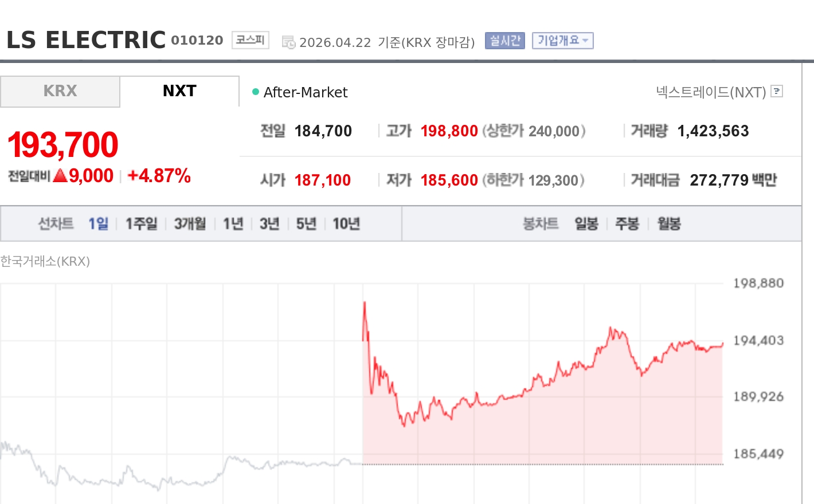Click the calendar-clock icon beside the date
The height and width of the screenshot is (504, 814).
(x=288, y=42)
